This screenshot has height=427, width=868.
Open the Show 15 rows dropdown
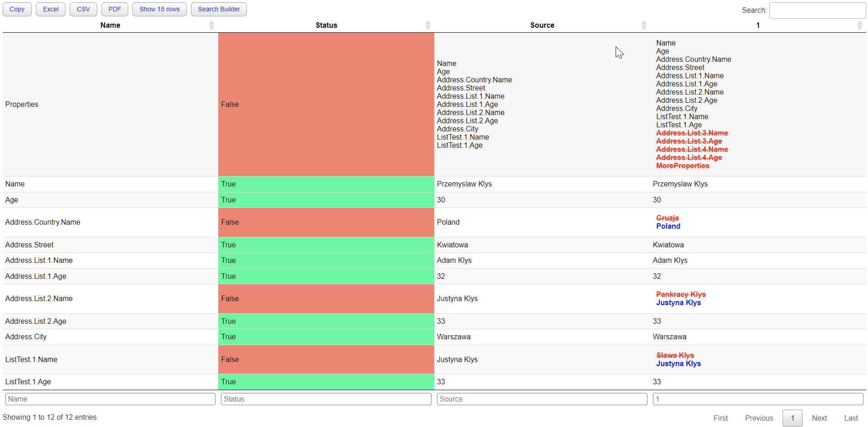pyautogui.click(x=159, y=10)
